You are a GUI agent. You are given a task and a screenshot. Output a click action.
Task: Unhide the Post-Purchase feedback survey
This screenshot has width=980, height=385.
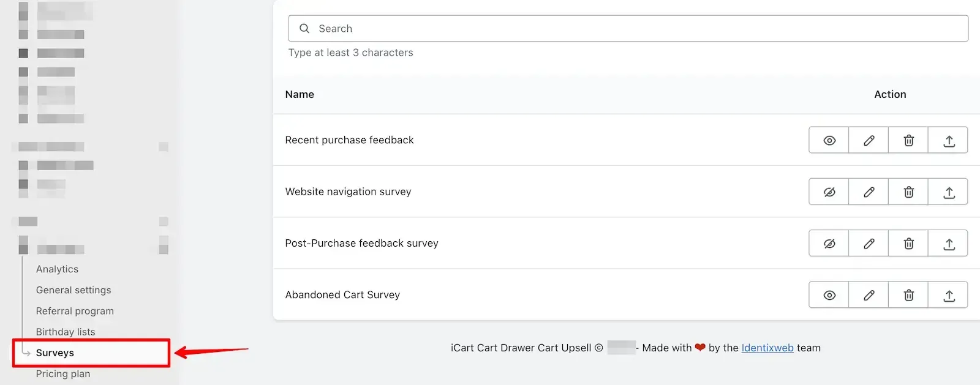829,243
